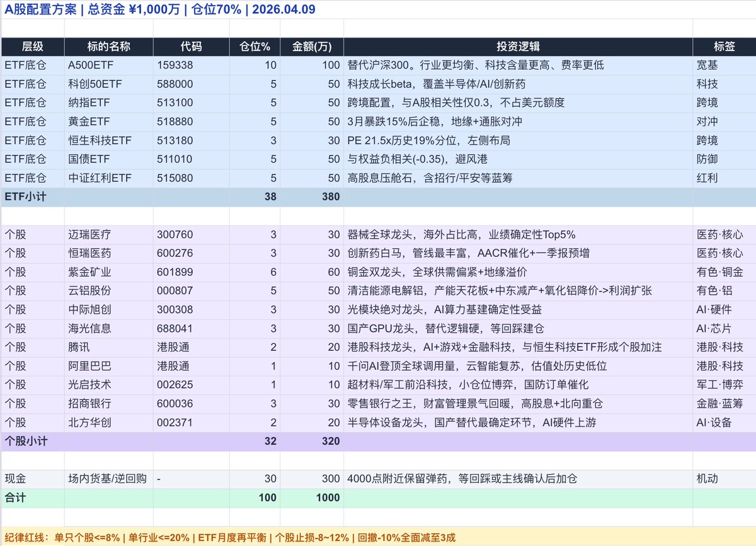Select the '宽基' tag cell

(724, 65)
